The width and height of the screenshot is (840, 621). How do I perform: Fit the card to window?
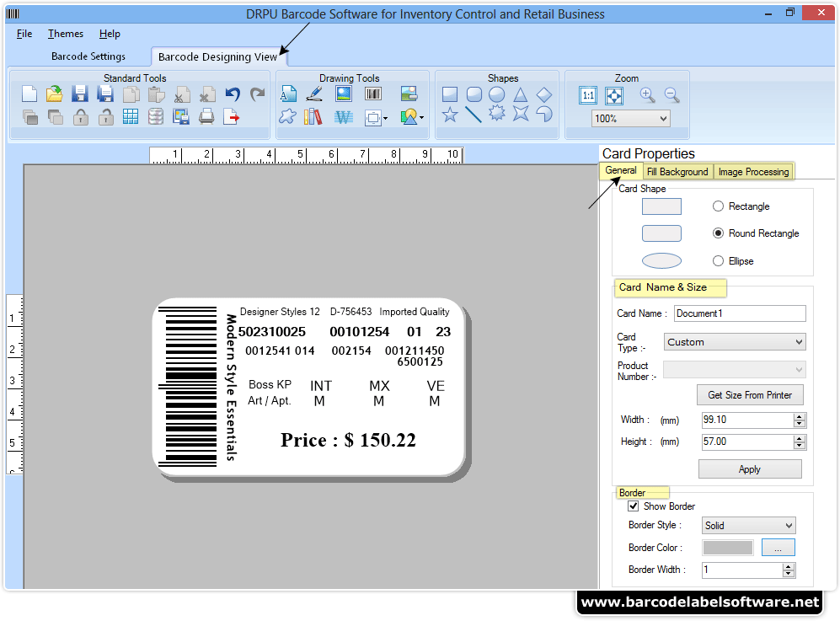[x=614, y=96]
